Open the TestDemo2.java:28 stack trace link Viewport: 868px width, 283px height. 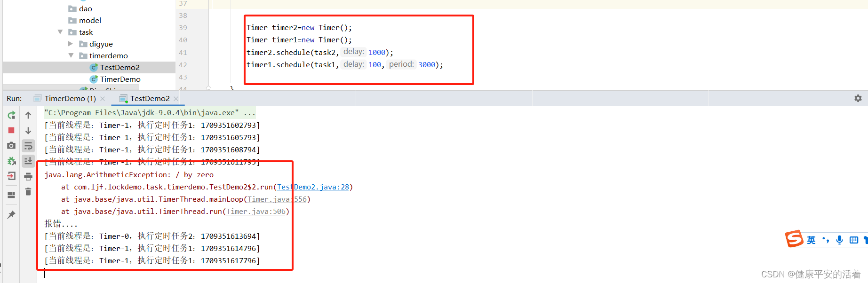click(x=313, y=187)
